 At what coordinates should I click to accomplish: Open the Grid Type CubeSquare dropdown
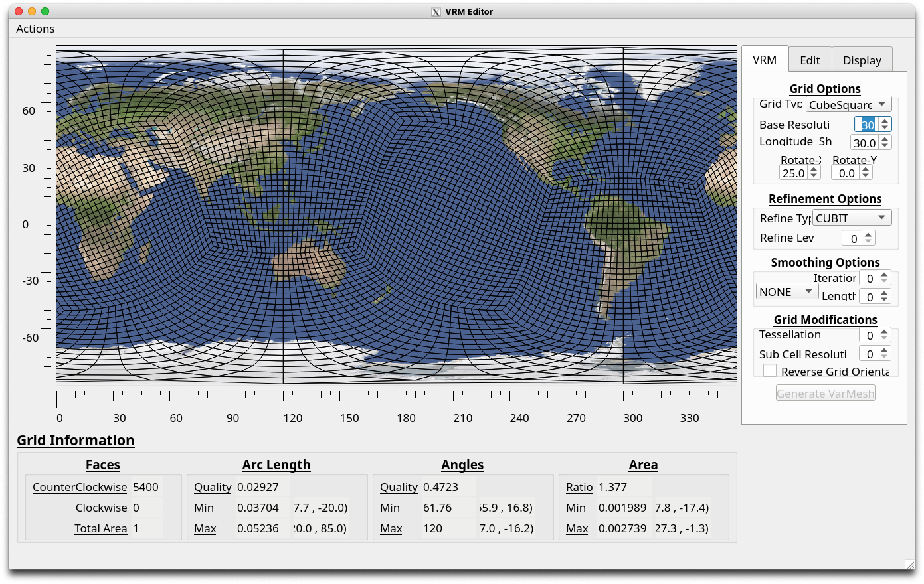click(848, 104)
